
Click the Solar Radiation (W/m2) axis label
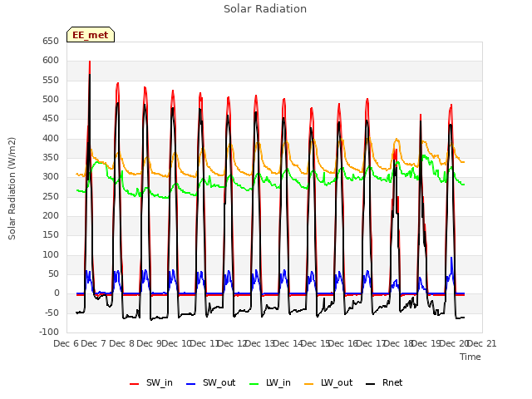pos(12,189)
